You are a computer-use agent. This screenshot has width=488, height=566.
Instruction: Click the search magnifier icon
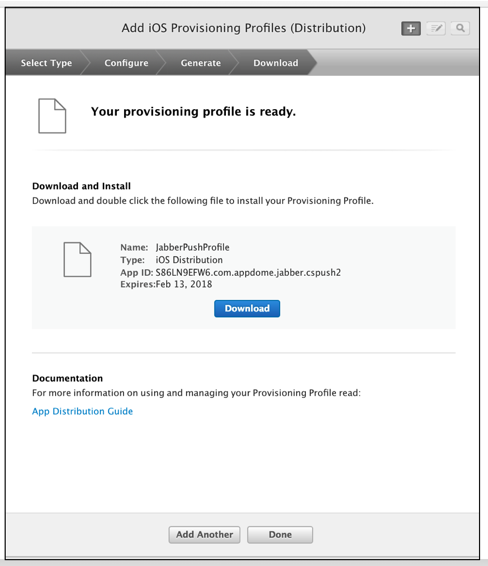pos(460,28)
